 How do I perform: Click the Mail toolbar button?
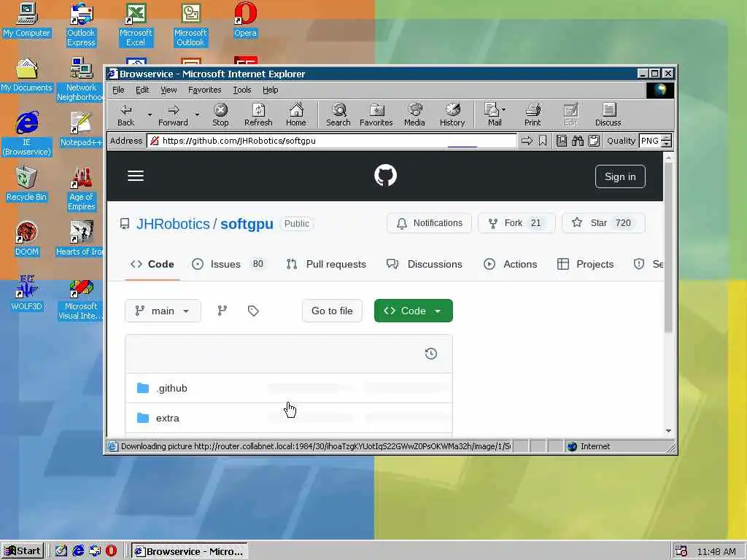494,115
